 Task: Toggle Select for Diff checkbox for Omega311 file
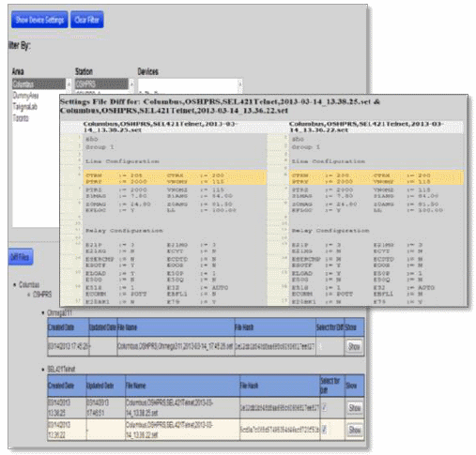point(320,346)
